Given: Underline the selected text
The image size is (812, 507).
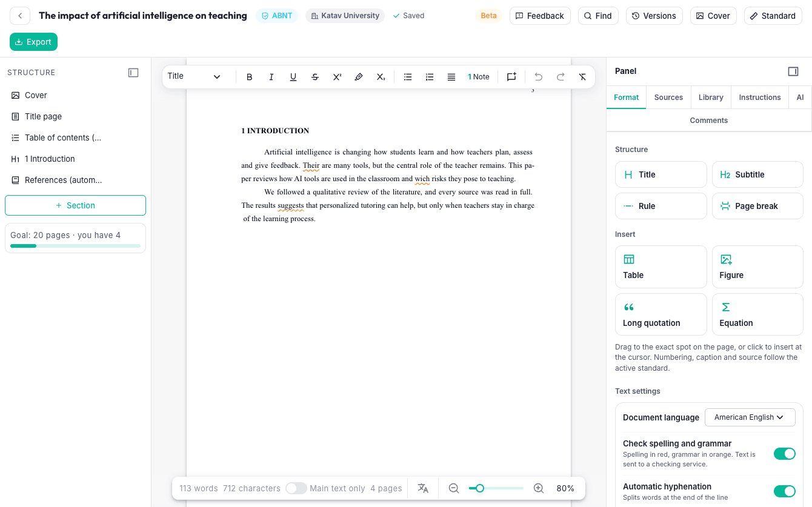Looking at the screenshot, I should [293, 77].
